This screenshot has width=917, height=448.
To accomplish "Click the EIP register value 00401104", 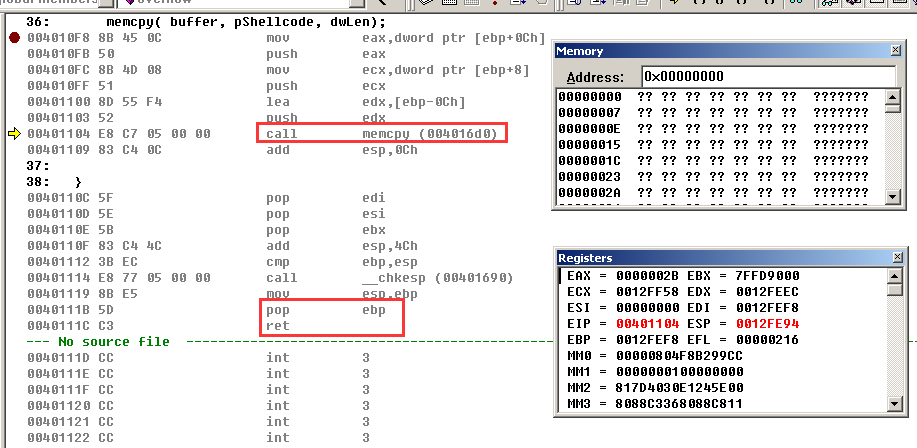I will click(x=647, y=323).
